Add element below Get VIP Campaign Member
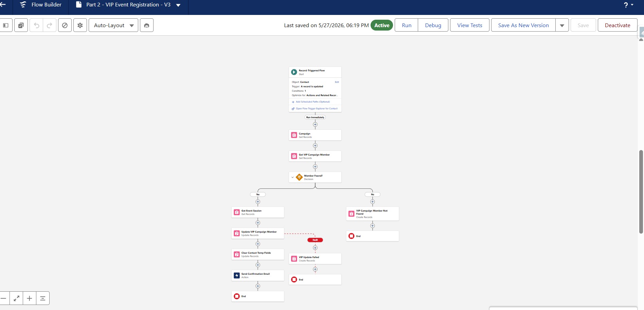Viewport: 644px width, 310px height. 315,167
